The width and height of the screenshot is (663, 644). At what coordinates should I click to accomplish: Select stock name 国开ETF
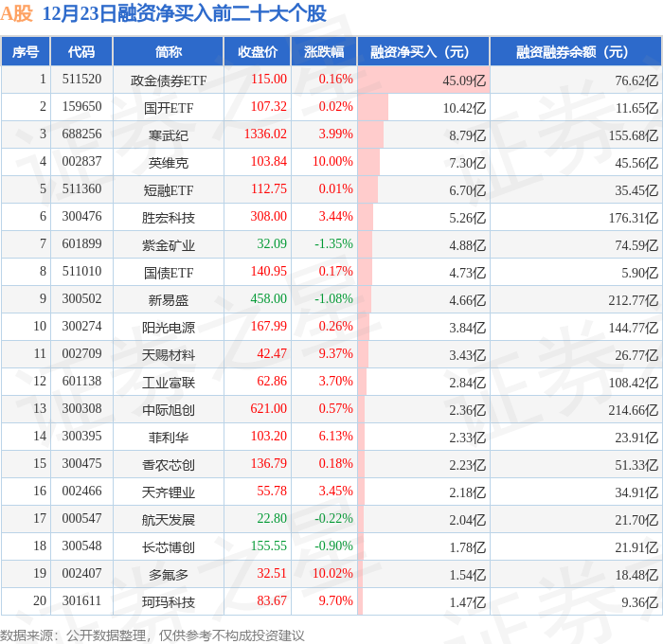pos(169,108)
